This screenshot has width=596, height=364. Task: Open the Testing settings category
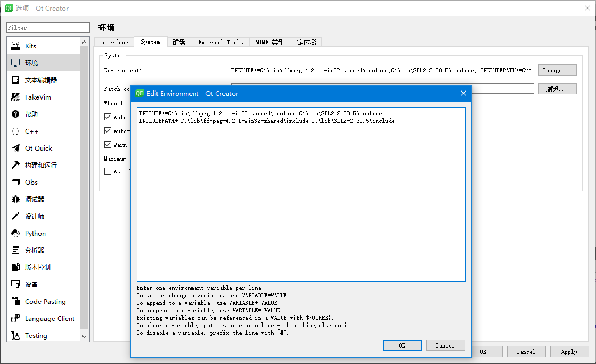click(44, 335)
